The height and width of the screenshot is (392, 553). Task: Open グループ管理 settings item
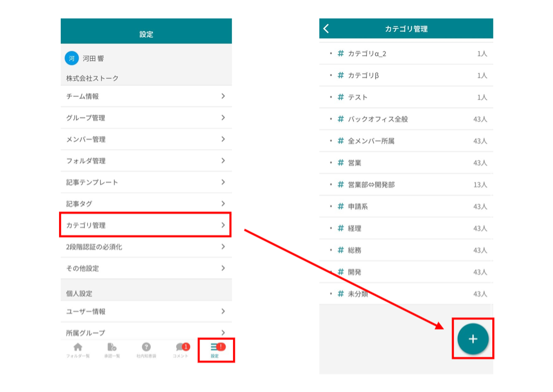click(146, 118)
